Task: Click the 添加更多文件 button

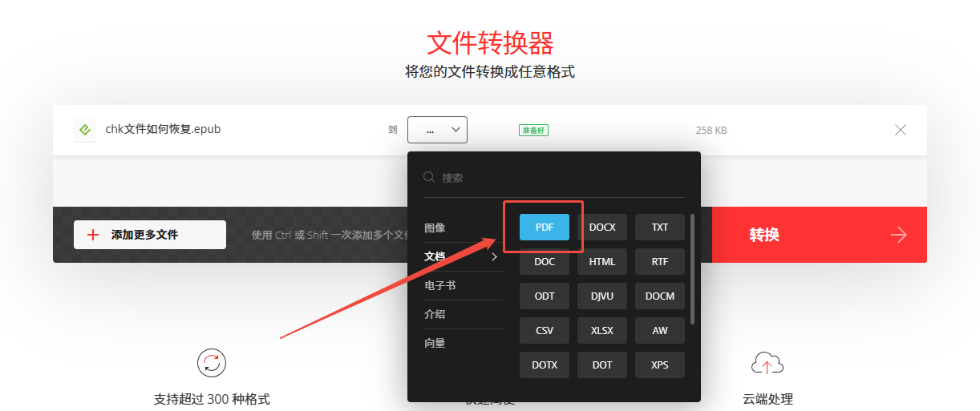Action: coord(150,235)
